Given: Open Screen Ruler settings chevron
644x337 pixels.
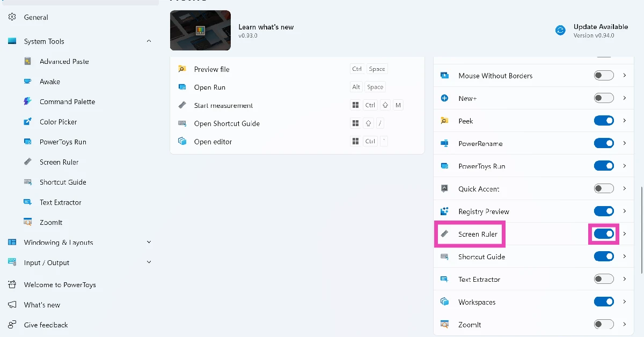Looking at the screenshot, I should pyautogui.click(x=625, y=234).
